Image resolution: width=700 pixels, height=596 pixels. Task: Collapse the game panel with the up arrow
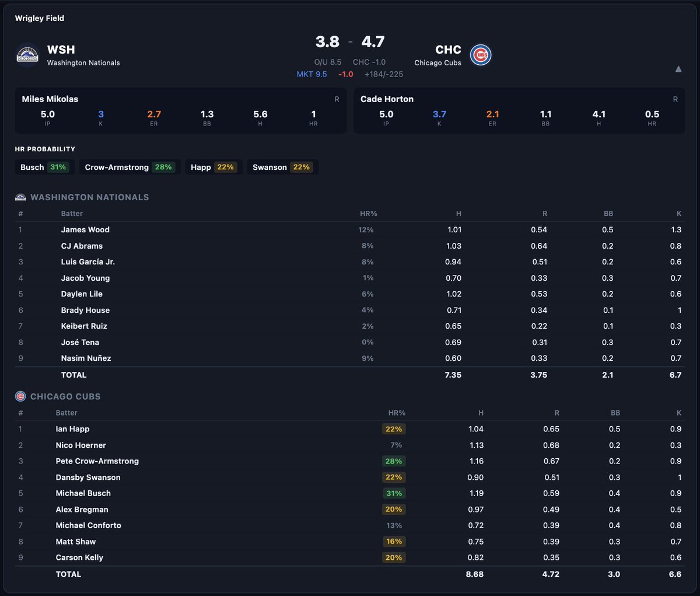(x=678, y=68)
